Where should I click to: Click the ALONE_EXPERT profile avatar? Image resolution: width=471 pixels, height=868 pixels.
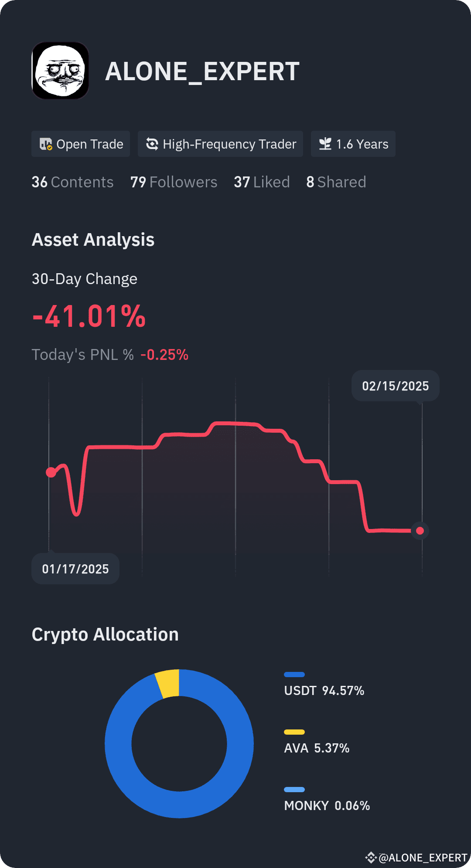point(60,71)
